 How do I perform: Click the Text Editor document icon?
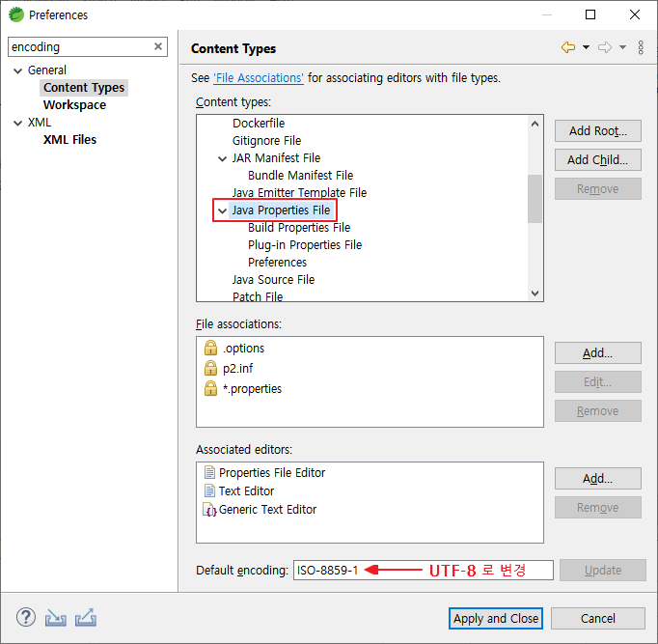(209, 490)
